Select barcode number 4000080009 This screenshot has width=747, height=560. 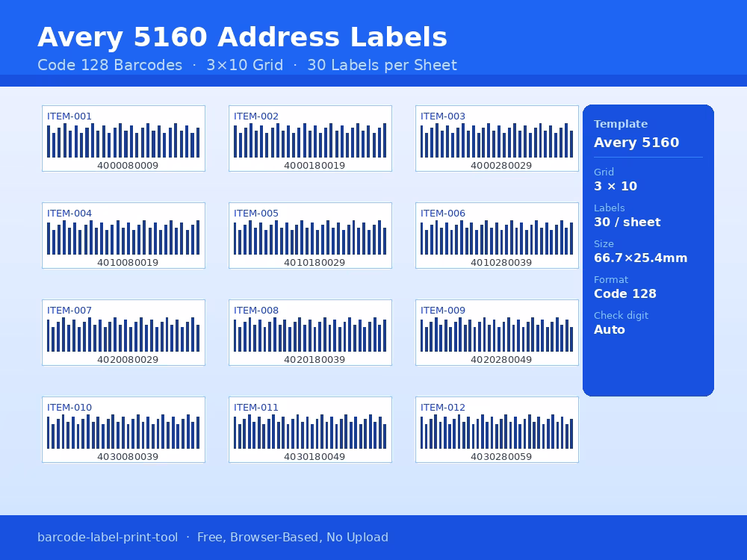coord(128,166)
